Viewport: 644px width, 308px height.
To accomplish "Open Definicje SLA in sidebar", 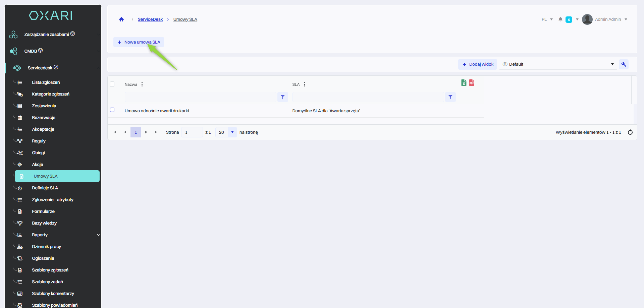I will point(45,188).
